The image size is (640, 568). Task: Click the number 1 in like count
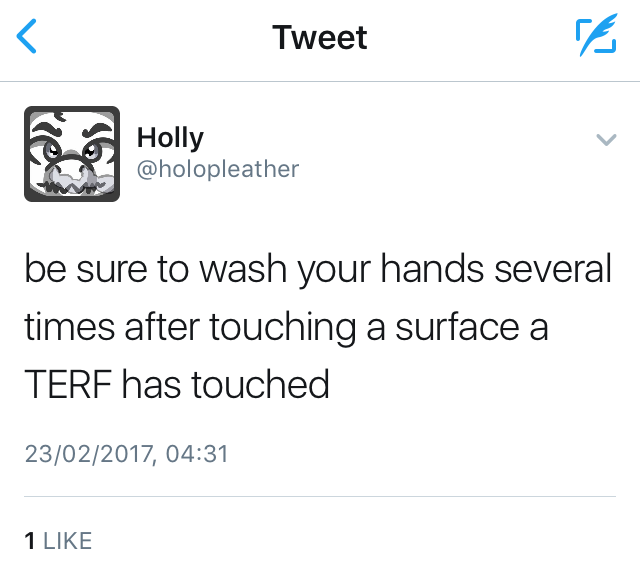[29, 541]
